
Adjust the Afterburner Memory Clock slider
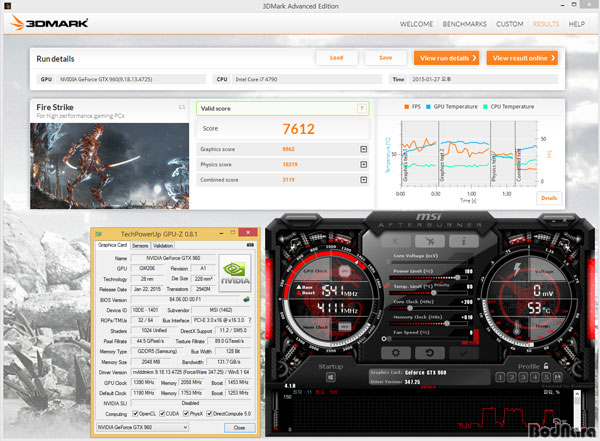[447, 323]
